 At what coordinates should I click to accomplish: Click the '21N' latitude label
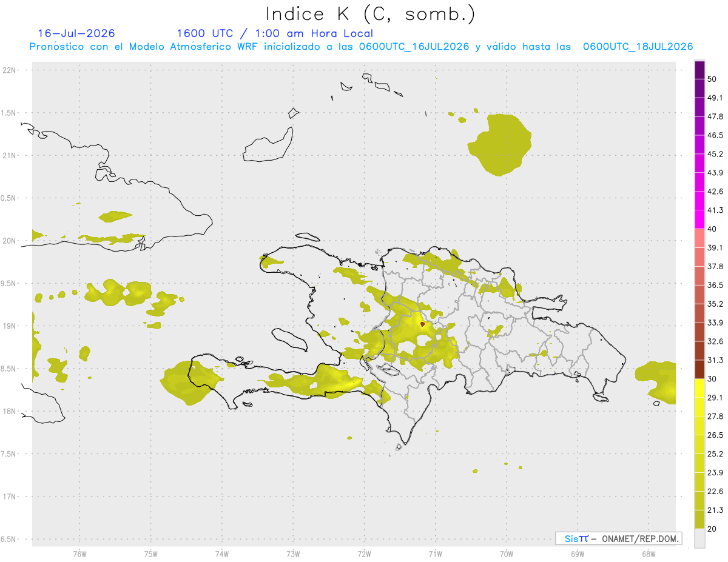10,155
